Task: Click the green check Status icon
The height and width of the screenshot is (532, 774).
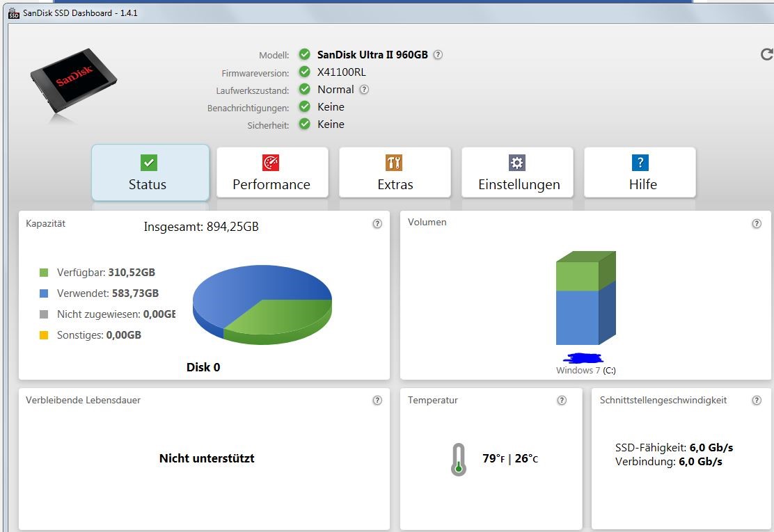Action: tap(148, 162)
